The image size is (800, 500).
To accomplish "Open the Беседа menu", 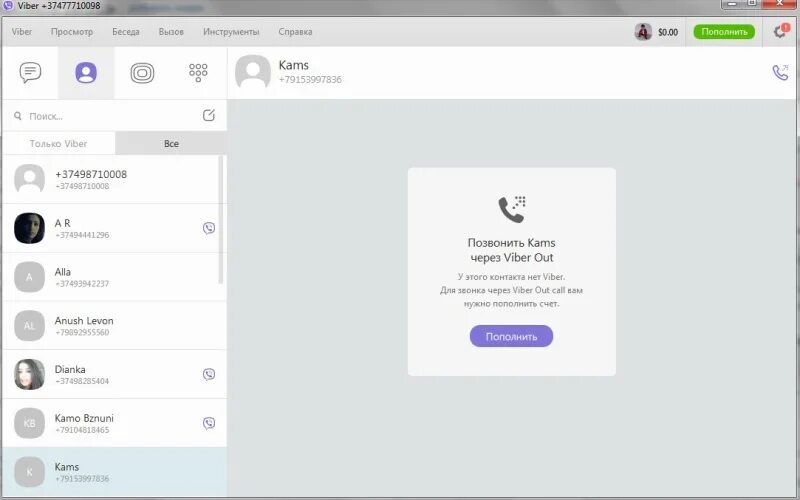I will [x=126, y=32].
